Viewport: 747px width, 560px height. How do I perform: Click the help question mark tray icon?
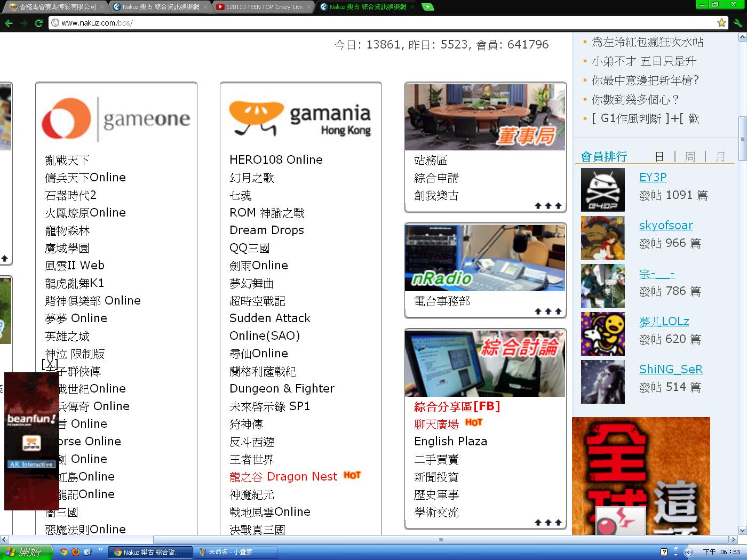coord(664,552)
